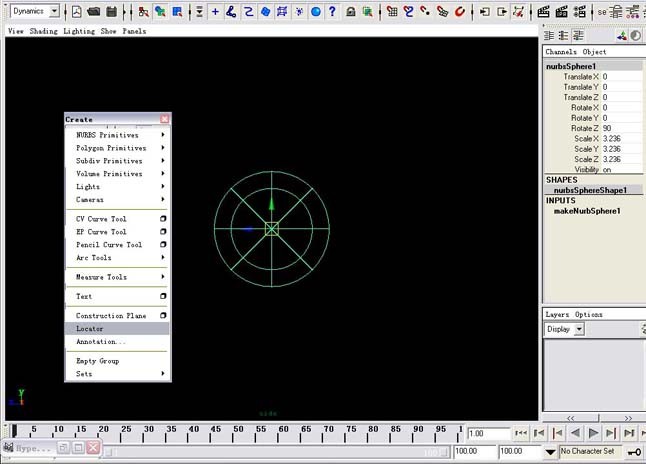The image size is (646, 464).
Task: Open the Panels viewport menu
Action: coord(134,31)
